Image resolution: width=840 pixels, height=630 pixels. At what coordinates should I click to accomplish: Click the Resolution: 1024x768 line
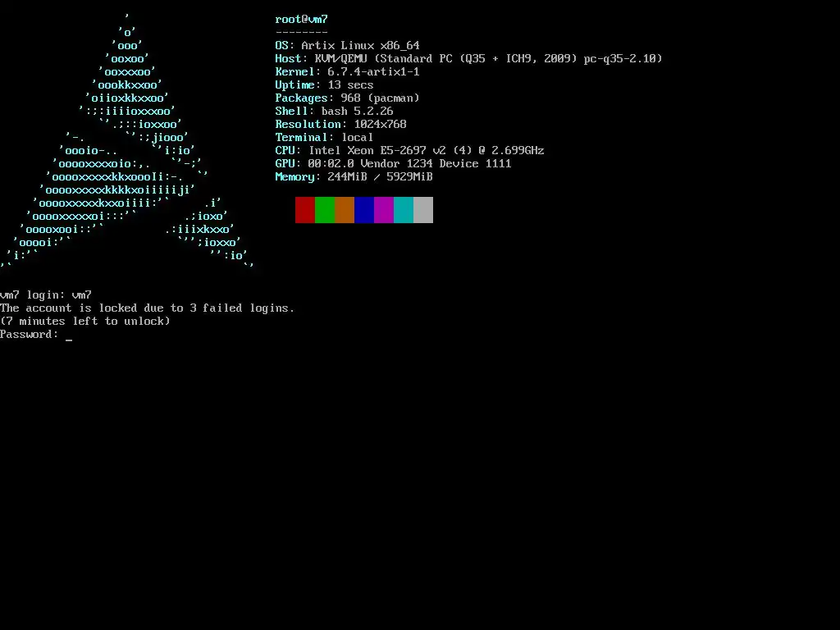pos(340,125)
